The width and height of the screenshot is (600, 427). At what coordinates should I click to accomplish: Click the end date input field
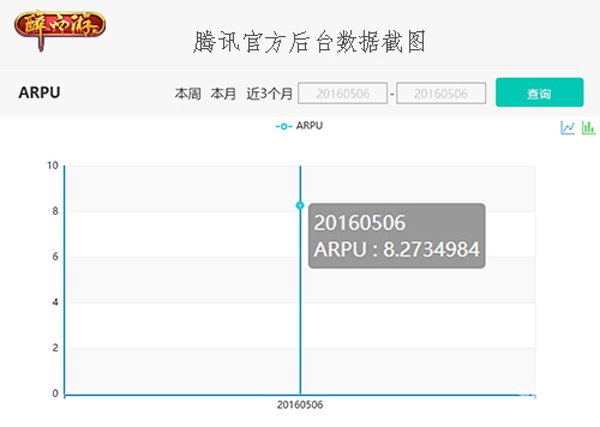pyautogui.click(x=441, y=93)
